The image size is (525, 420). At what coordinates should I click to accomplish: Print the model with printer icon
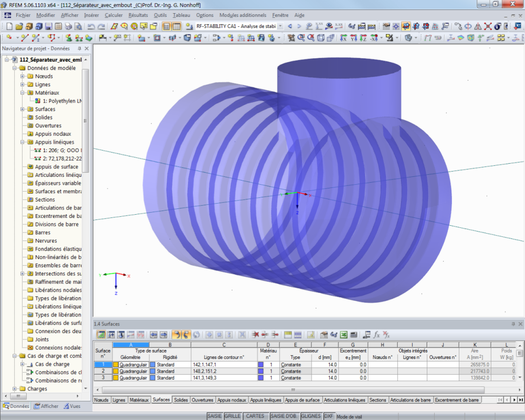[68, 26]
